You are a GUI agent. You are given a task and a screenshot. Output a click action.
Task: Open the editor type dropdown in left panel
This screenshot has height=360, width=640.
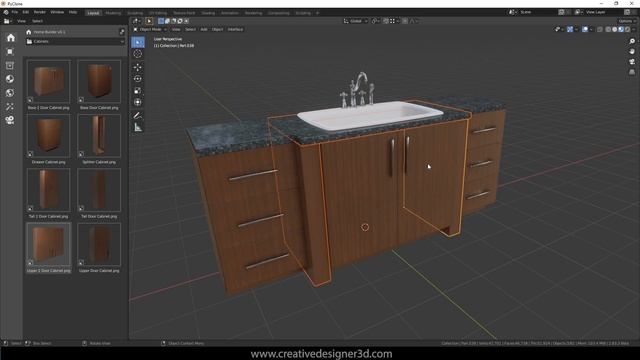[x=8, y=21]
